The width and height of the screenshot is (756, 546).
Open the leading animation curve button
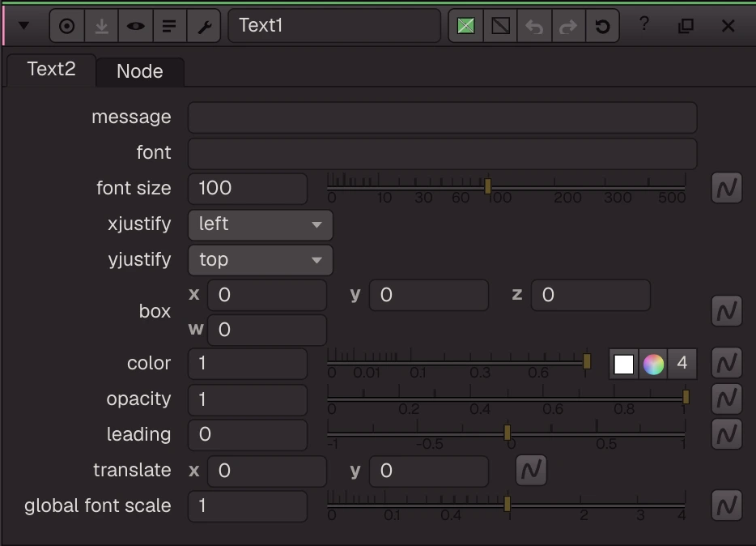tap(727, 434)
